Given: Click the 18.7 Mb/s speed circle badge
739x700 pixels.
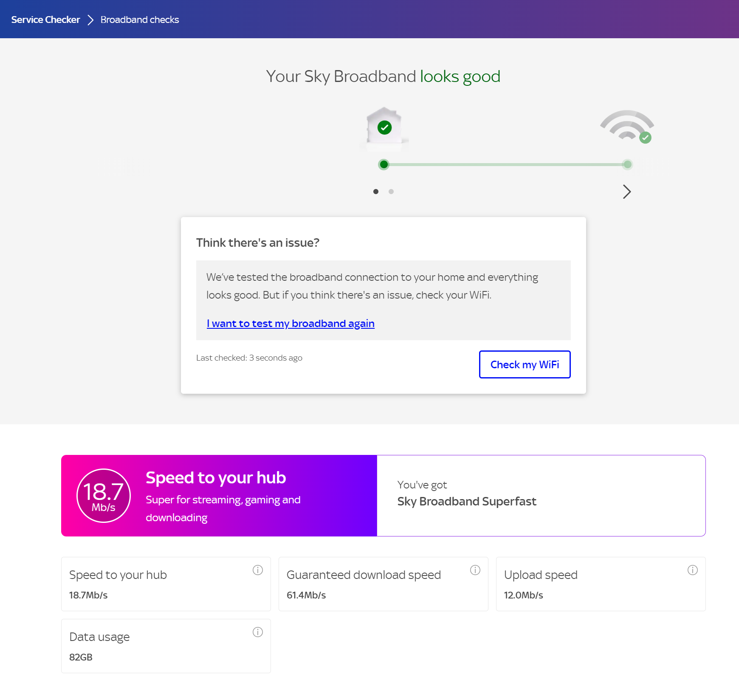Looking at the screenshot, I should (103, 495).
